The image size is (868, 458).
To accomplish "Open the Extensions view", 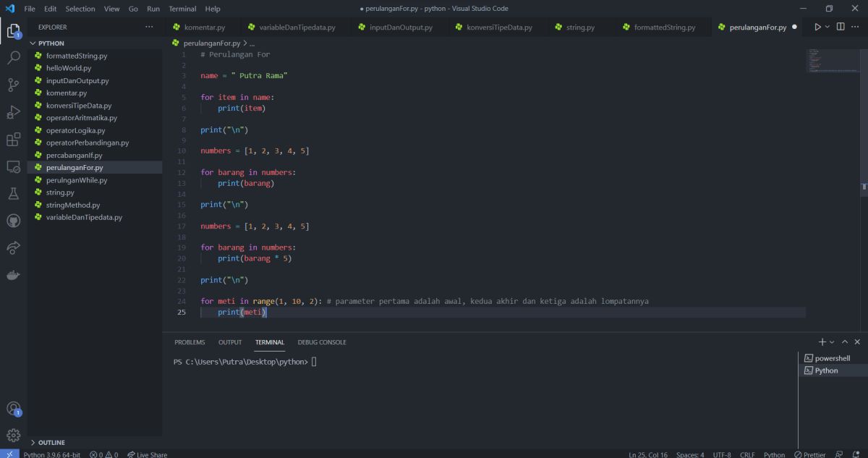I will (13, 139).
